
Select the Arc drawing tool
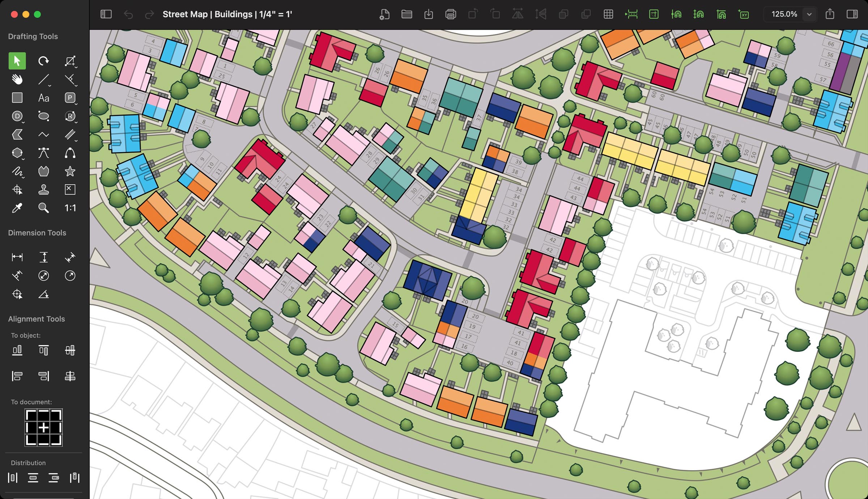pyautogui.click(x=70, y=153)
